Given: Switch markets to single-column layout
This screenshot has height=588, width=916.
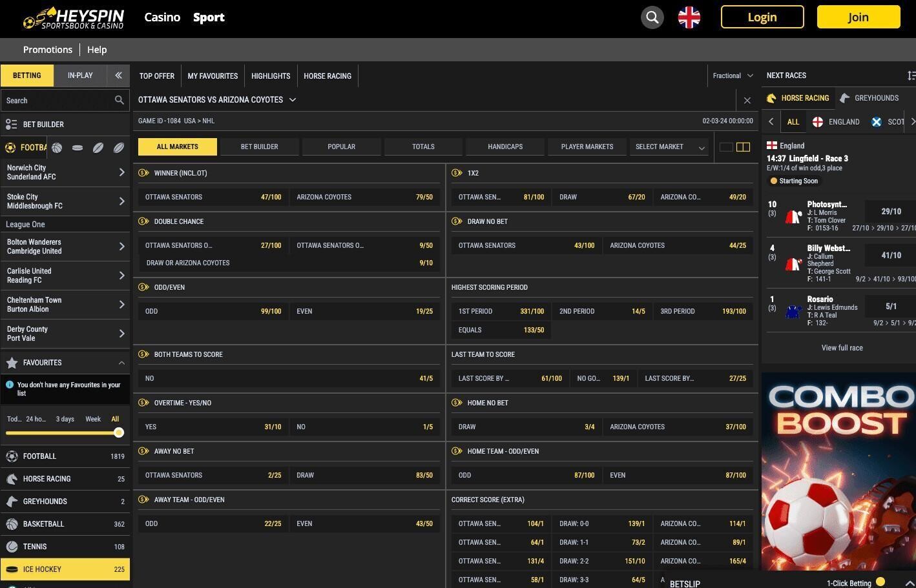Looking at the screenshot, I should 726,147.
